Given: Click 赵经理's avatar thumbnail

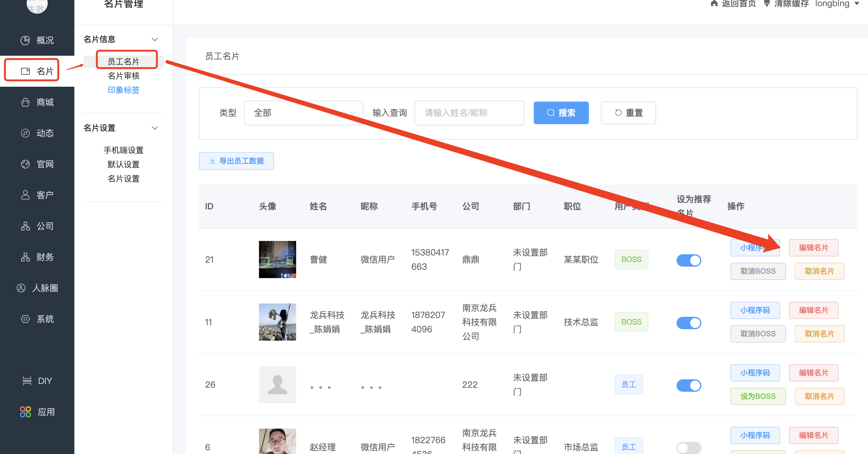Looking at the screenshot, I should pos(277,442).
